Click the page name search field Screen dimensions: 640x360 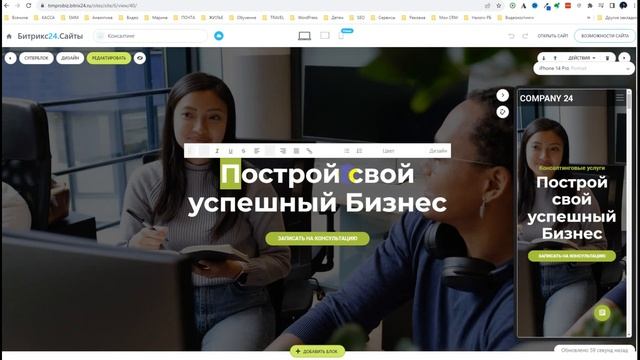tap(151, 36)
